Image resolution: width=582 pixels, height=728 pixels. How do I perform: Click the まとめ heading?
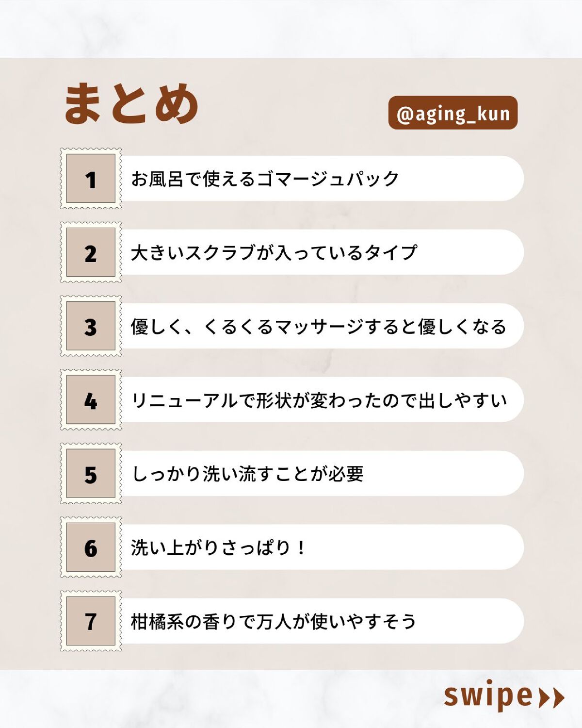[x=131, y=103]
